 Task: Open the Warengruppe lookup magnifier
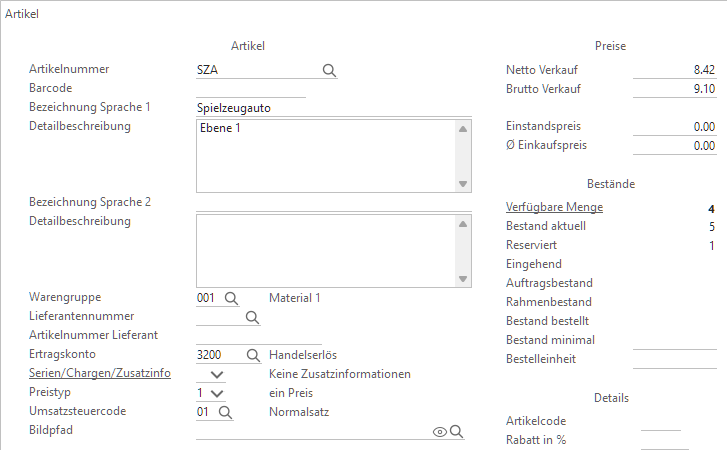(230, 298)
